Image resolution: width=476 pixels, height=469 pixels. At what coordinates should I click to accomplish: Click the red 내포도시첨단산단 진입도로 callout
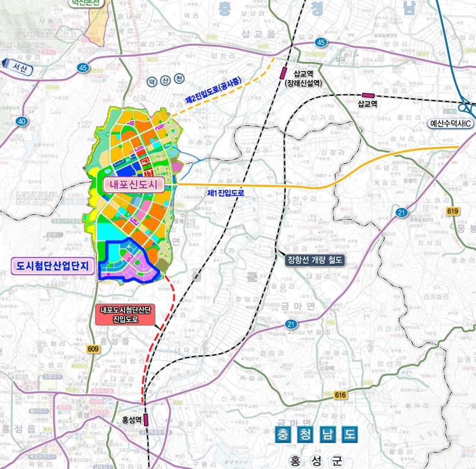(125, 314)
